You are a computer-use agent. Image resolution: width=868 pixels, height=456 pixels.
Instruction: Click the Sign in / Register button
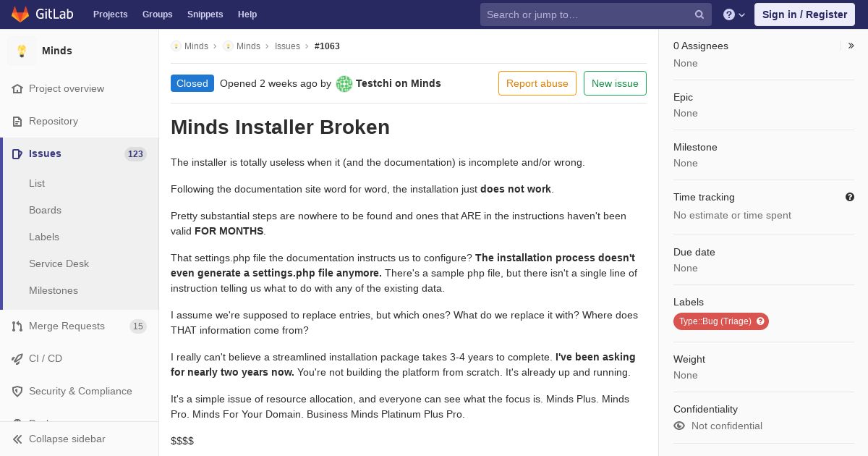pyautogui.click(x=804, y=14)
